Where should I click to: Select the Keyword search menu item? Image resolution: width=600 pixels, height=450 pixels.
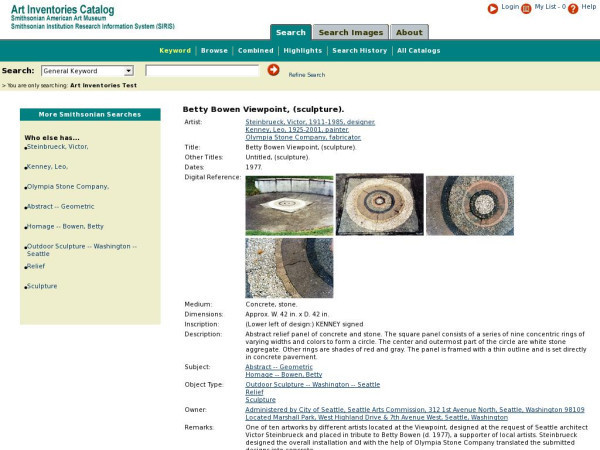(175, 51)
